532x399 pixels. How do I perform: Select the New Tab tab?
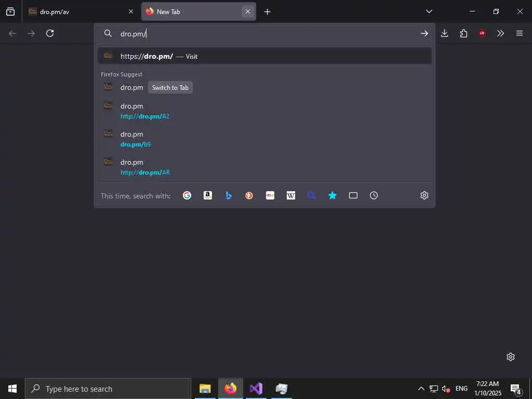point(198,12)
